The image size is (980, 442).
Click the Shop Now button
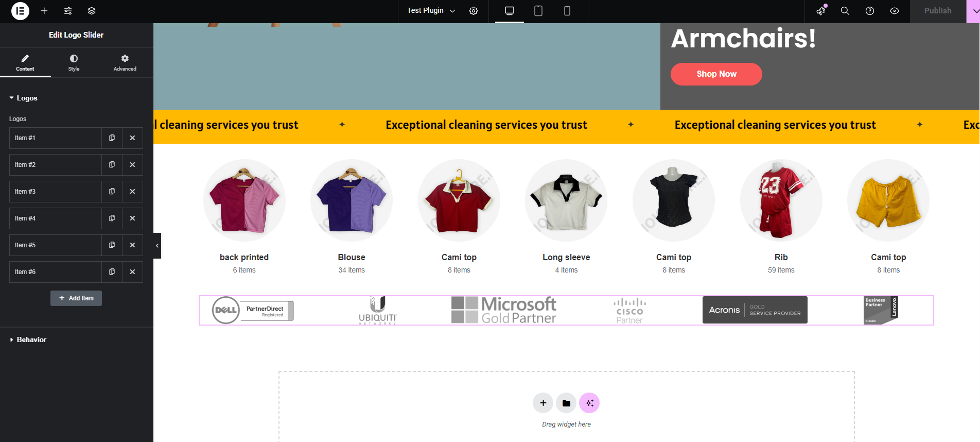(716, 74)
